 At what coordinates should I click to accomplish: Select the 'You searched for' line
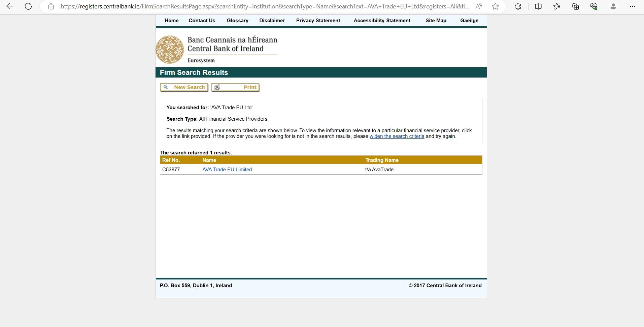tap(209, 108)
